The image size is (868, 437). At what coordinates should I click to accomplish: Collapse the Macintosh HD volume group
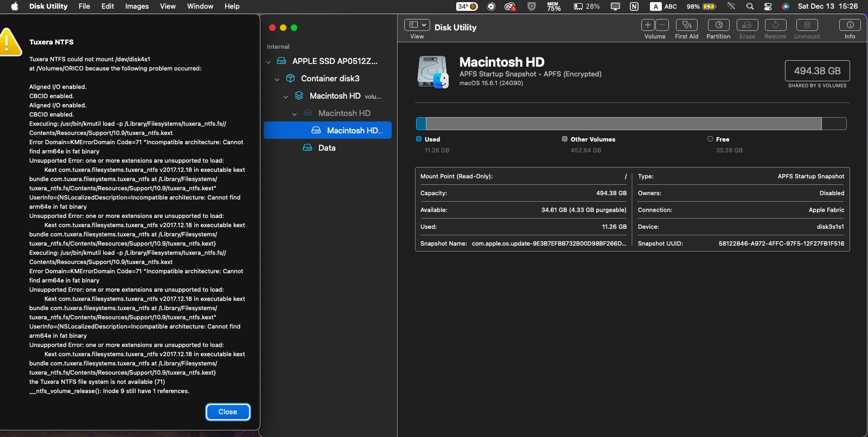(x=286, y=97)
